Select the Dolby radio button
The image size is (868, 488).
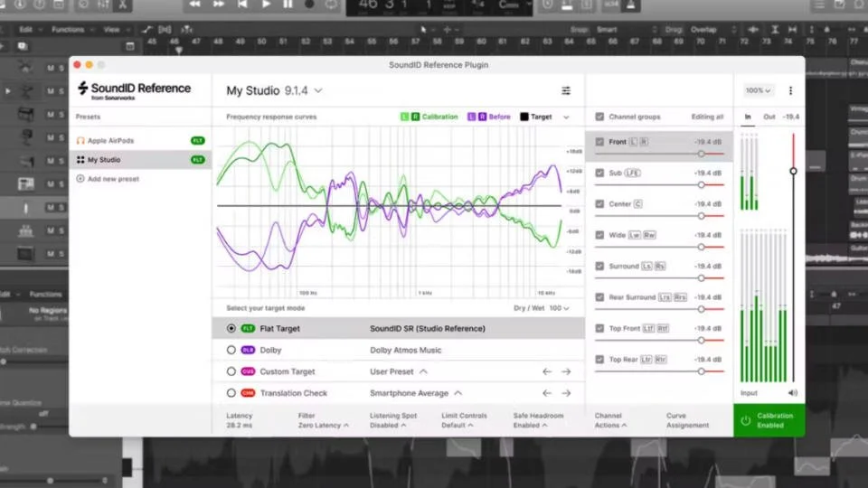pyautogui.click(x=231, y=351)
